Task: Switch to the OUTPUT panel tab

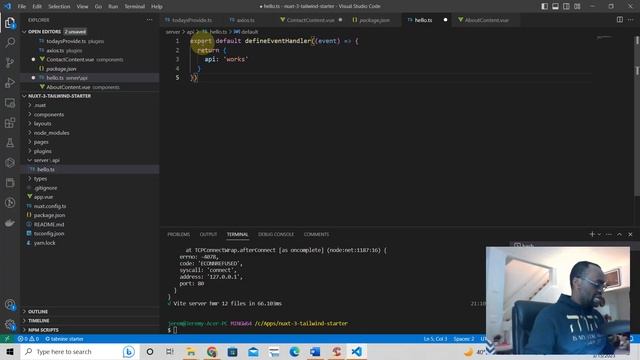Action: [x=208, y=234]
